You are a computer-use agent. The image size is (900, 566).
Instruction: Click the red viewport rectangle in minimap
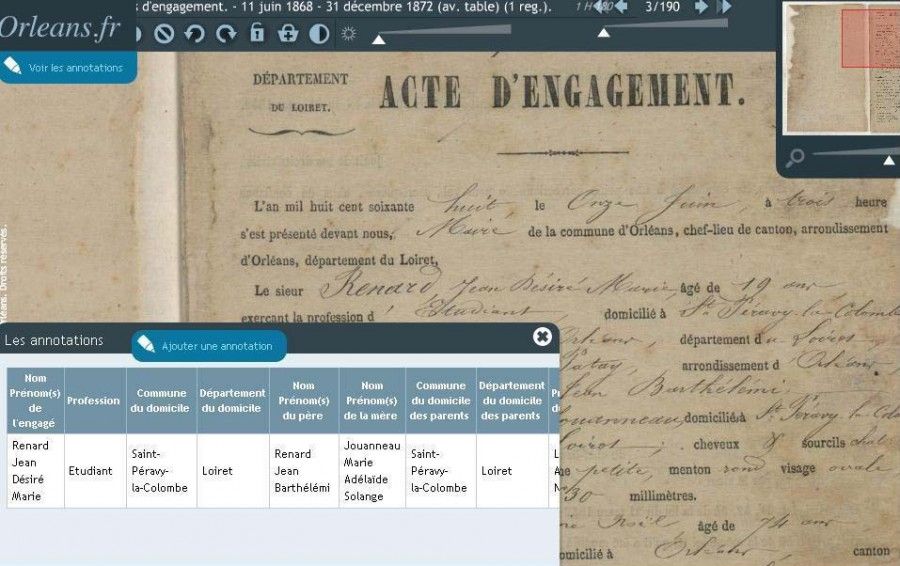pos(871,38)
